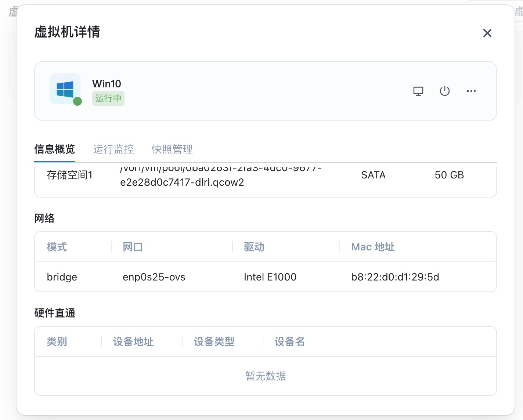
Task: Click the Intel E1000 driver cell
Action: click(x=270, y=277)
